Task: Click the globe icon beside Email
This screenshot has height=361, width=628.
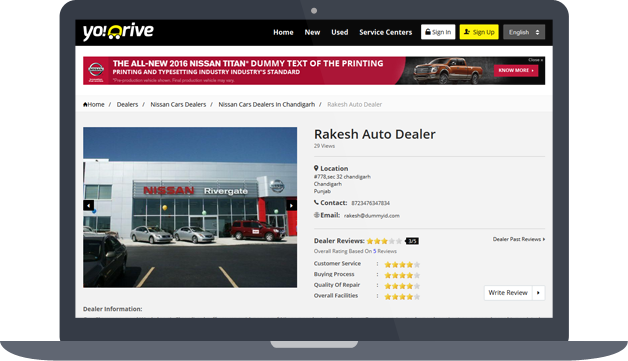Action: 316,215
